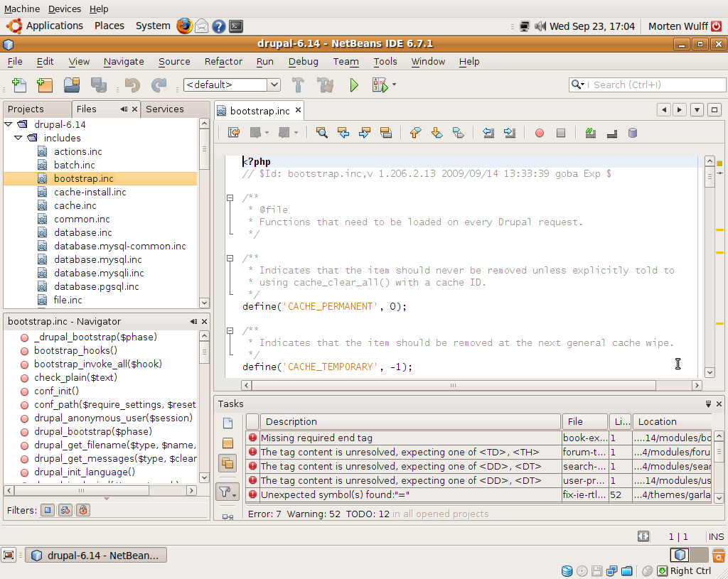Click the Navigator horizontal scrollbar

[82, 490]
